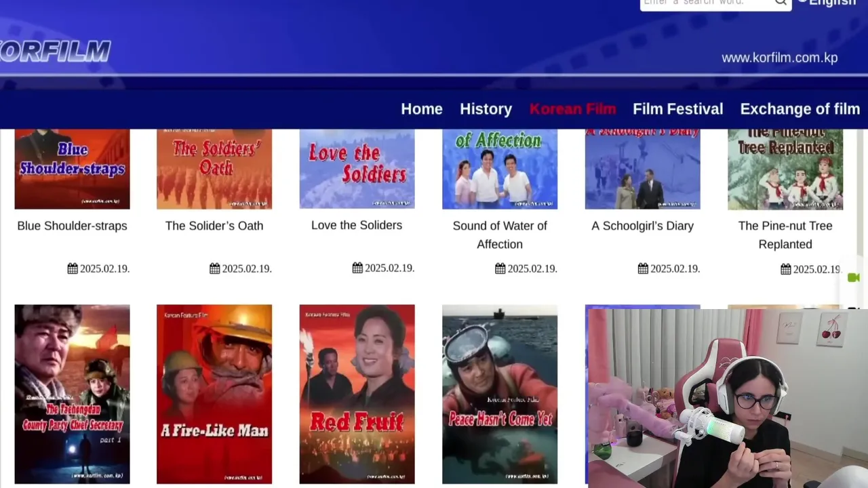The image size is (868, 488).
Task: Click the Sound of Water of Affection poster
Action: 500,169
